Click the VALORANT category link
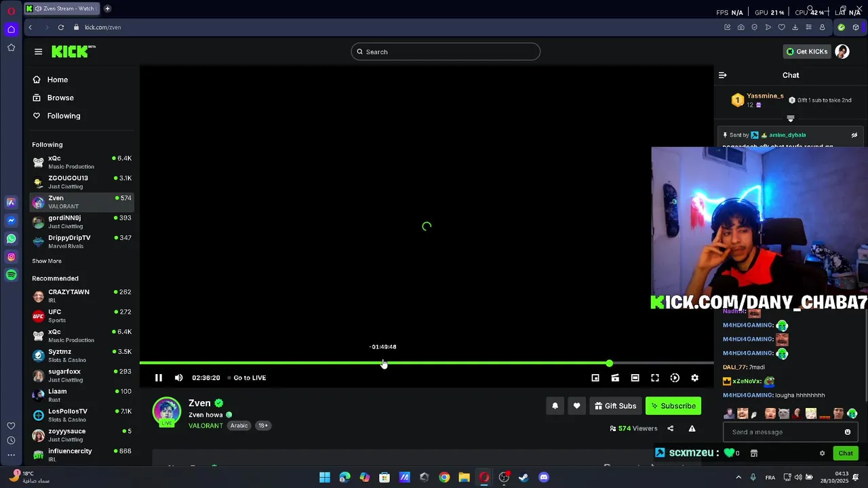 coord(205,426)
